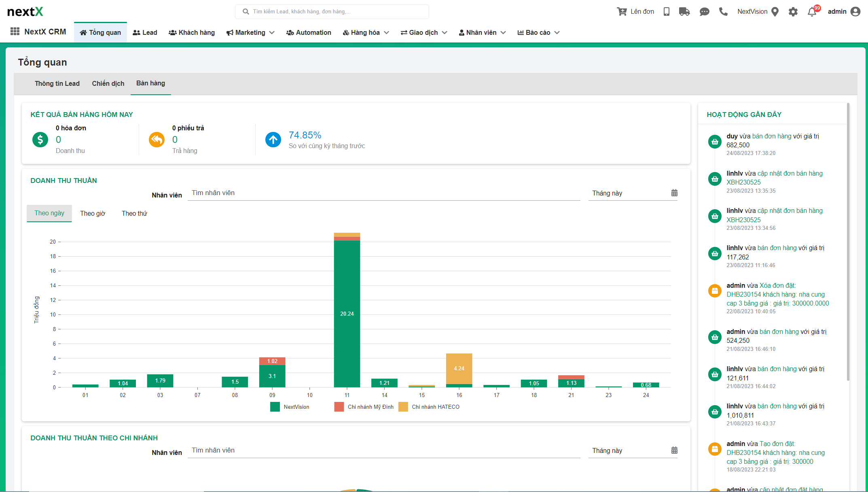Image resolution: width=868 pixels, height=497 pixels.
Task: Select the Theo ngày chart view
Action: coord(49,213)
